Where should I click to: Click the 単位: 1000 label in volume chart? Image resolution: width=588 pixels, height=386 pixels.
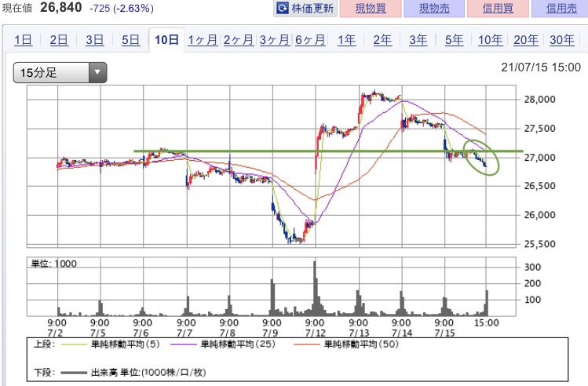click(53, 264)
